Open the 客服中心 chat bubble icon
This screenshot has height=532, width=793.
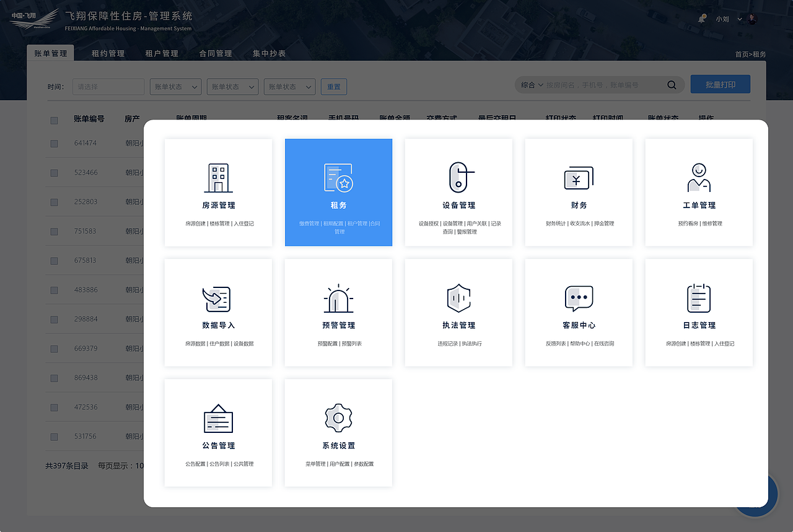tap(579, 299)
